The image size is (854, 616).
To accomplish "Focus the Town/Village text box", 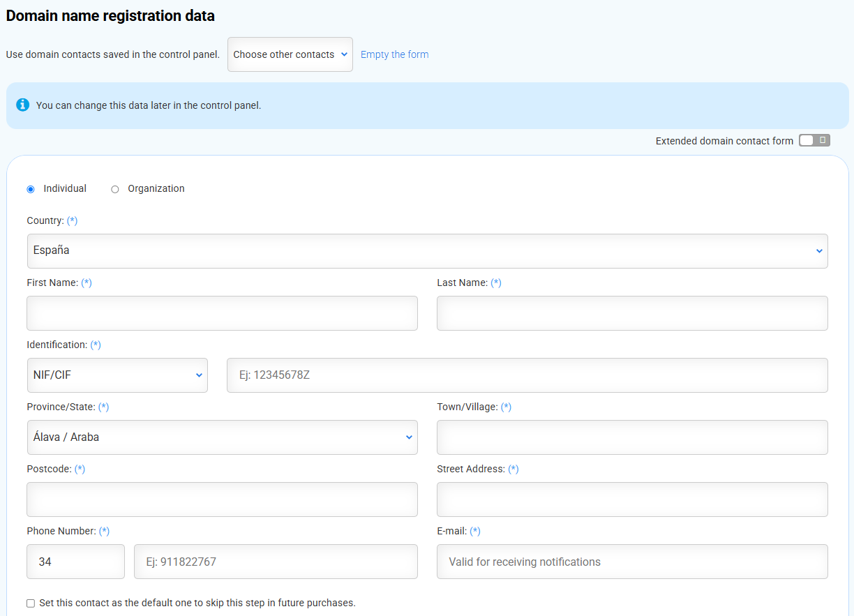I will (632, 437).
